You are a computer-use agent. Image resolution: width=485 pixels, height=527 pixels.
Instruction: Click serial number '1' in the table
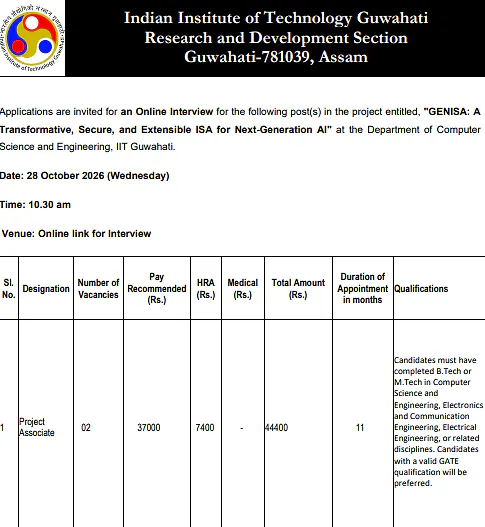click(x=2, y=428)
